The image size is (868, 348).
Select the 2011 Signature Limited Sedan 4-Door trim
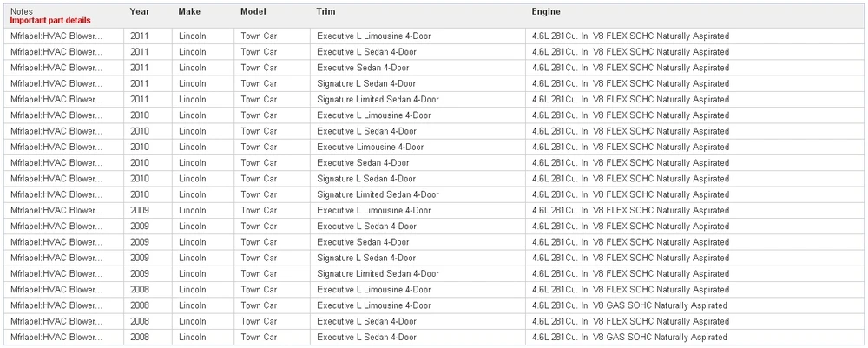378,100
